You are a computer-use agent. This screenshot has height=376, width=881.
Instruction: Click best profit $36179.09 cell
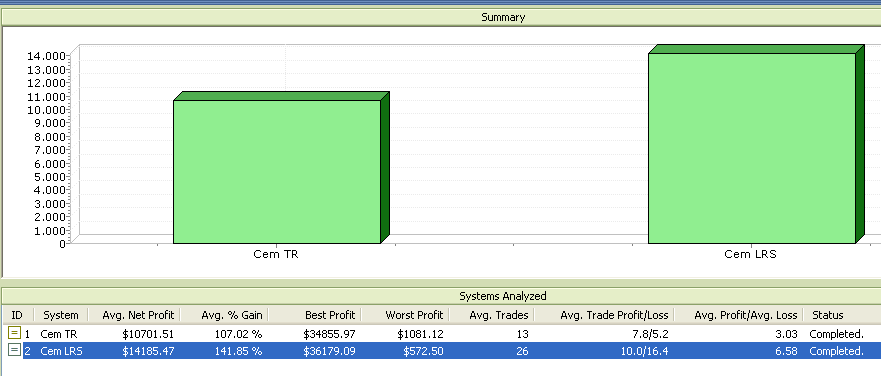(x=329, y=351)
